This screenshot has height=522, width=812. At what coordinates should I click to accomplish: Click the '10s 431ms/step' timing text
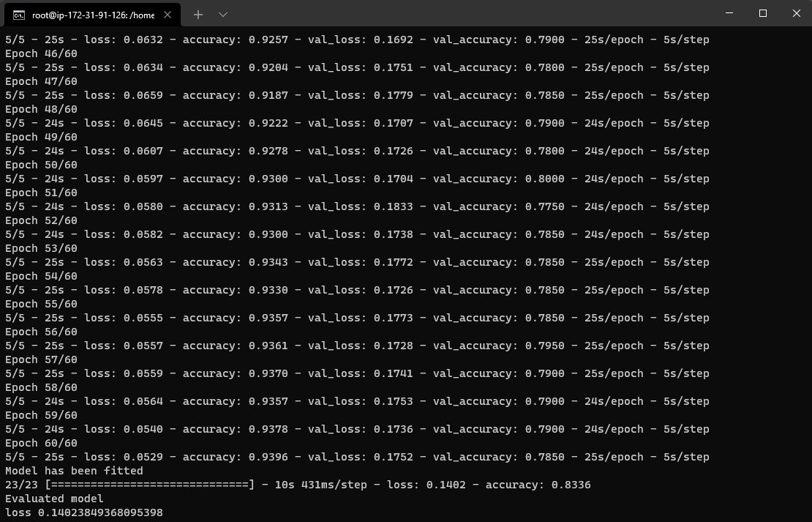(x=320, y=485)
